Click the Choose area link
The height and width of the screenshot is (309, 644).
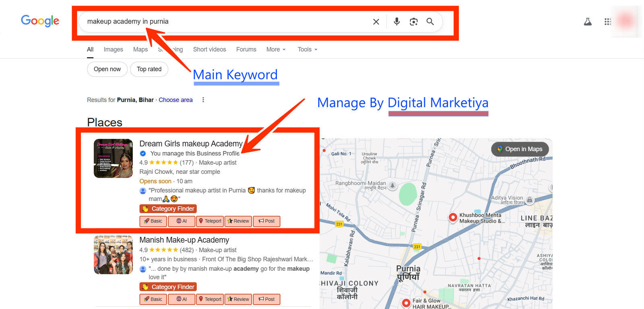175,100
